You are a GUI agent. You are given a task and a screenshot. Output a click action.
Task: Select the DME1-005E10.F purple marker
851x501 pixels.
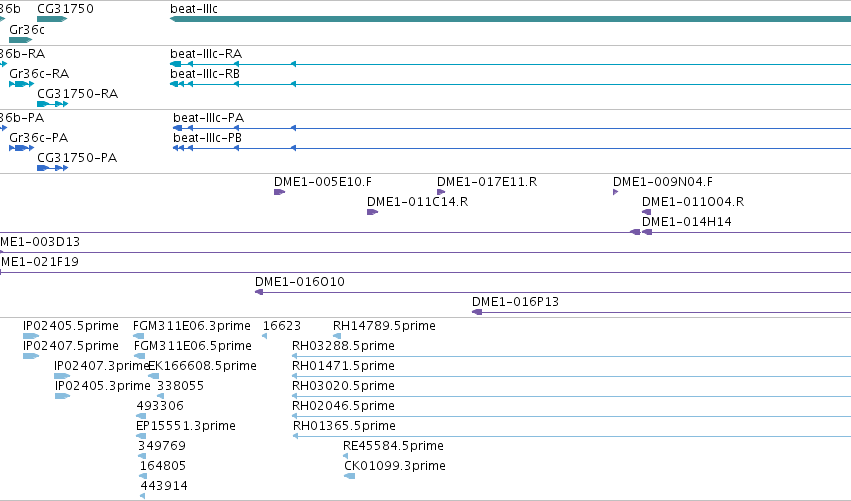tap(279, 192)
